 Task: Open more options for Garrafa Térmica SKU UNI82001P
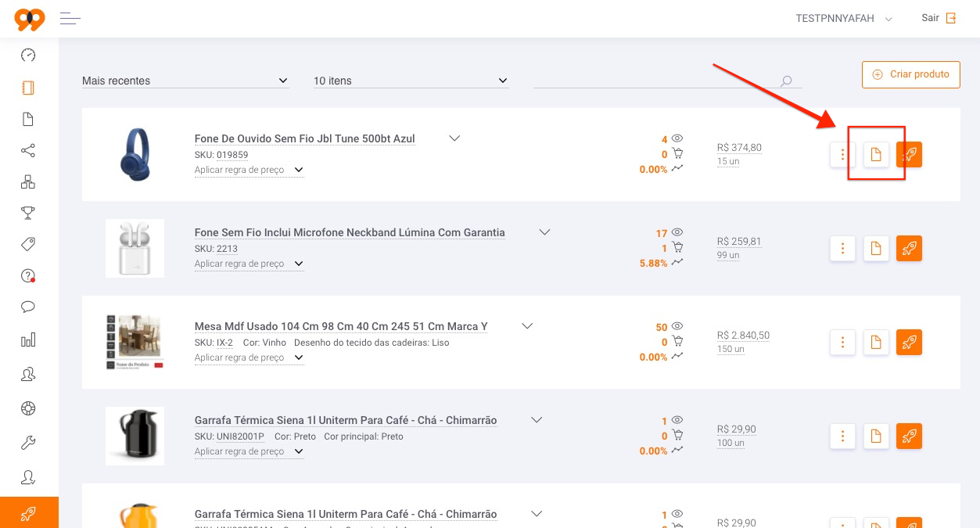842,436
